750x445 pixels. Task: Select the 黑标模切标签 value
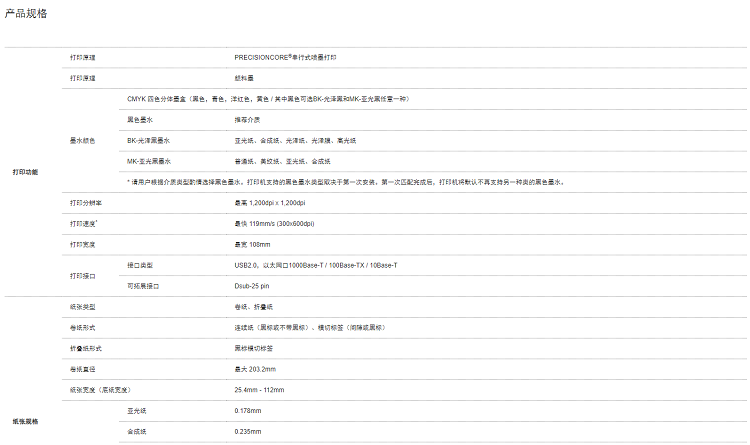coord(254,348)
